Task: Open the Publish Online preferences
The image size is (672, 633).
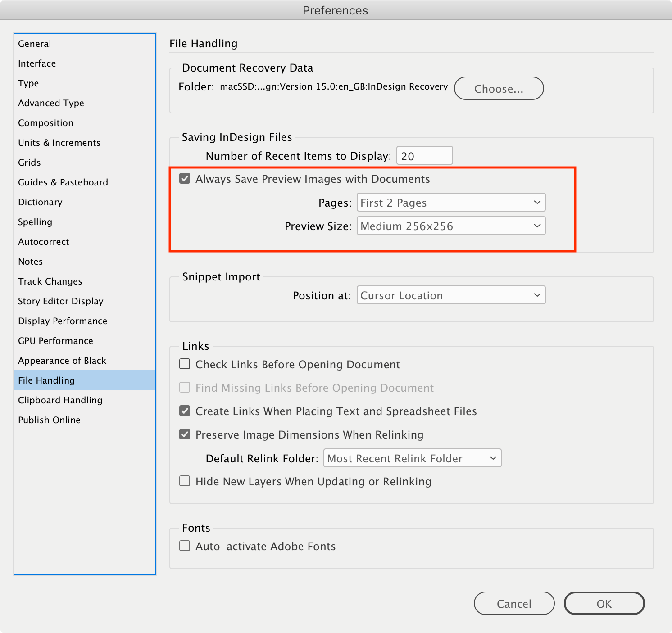Action: [50, 420]
